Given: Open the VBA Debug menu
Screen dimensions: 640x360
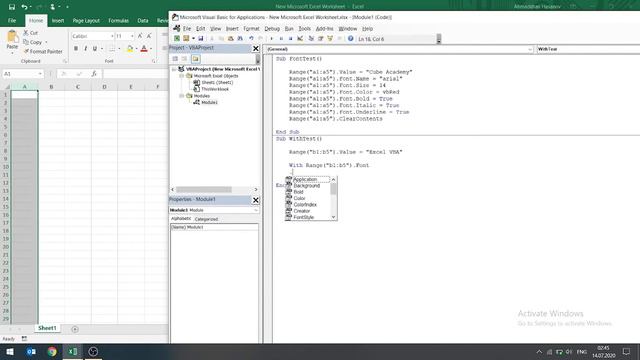Looking at the screenshot, I should click(x=272, y=29).
